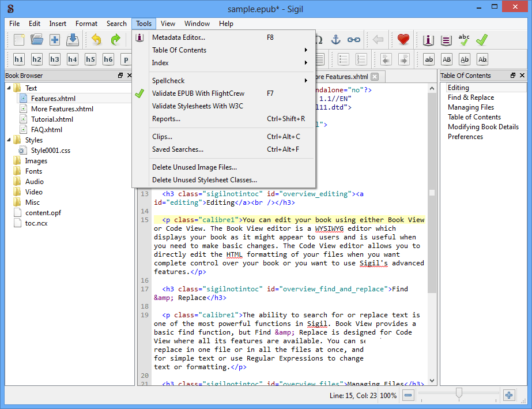Run spellcheck with the abc checkmark icon
This screenshot has width=532, height=409.
464,40
